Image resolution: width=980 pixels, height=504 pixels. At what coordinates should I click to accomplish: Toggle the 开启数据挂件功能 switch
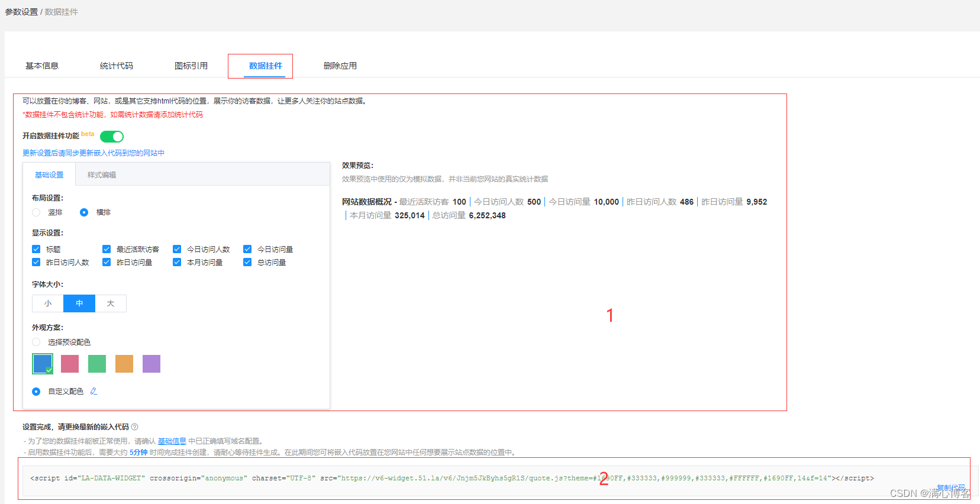pos(112,137)
